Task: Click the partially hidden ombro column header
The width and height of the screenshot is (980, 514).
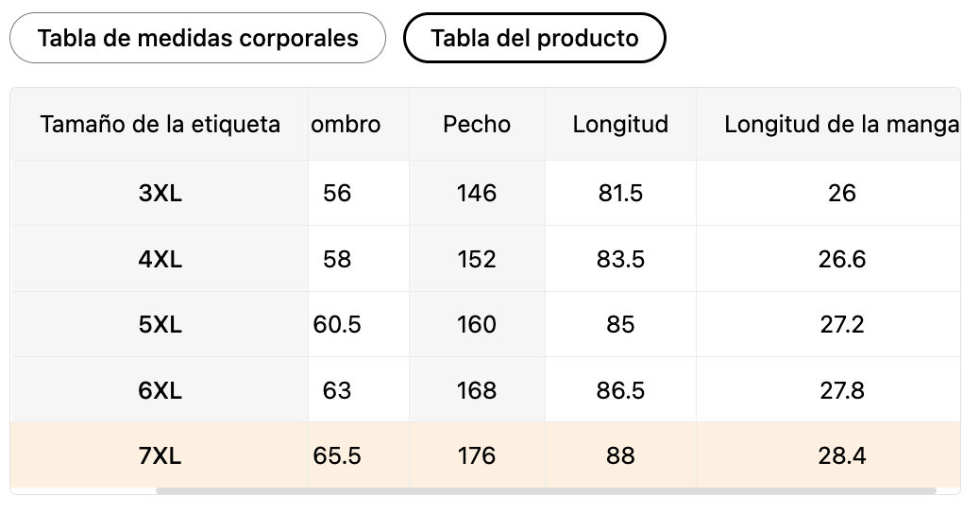Action: pyautogui.click(x=346, y=125)
